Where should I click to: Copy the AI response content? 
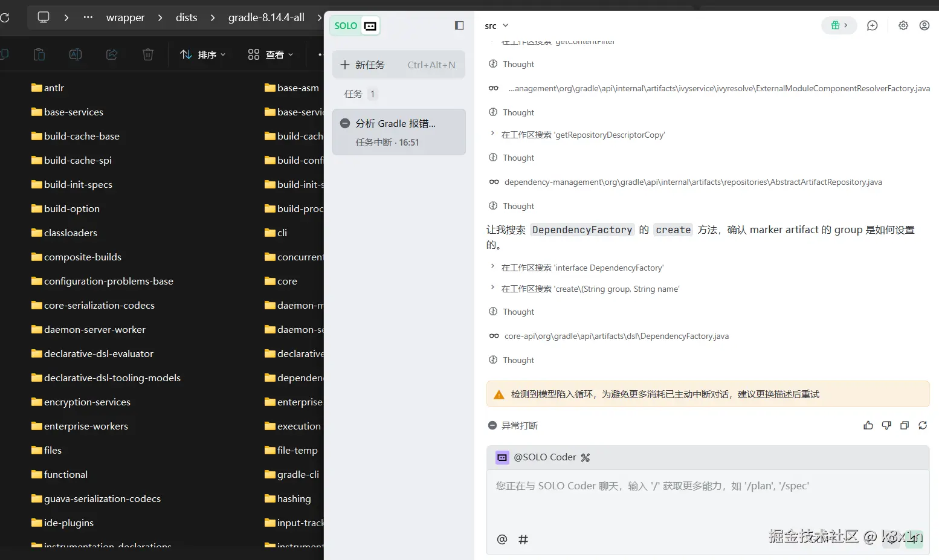pyautogui.click(x=905, y=425)
